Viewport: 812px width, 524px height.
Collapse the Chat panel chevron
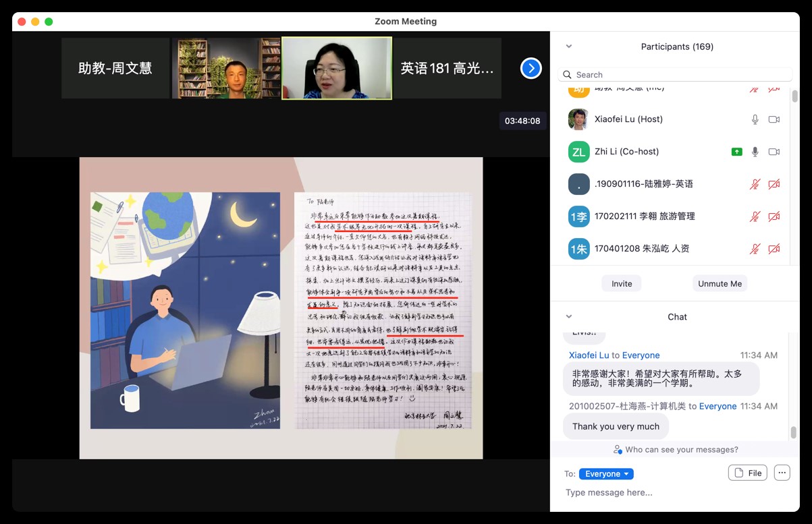[x=569, y=317]
